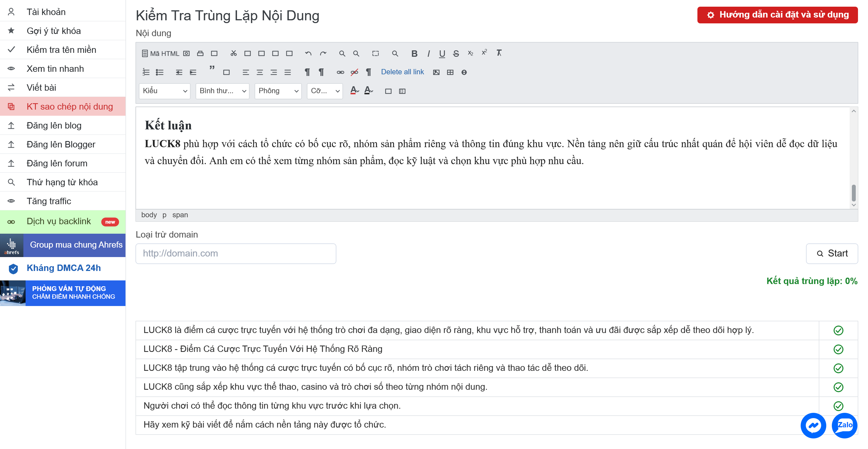Align text left
Screen dimensions: 868x449
[246, 72]
